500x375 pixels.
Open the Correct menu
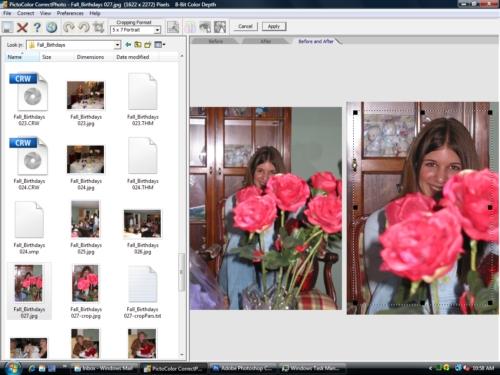point(26,13)
